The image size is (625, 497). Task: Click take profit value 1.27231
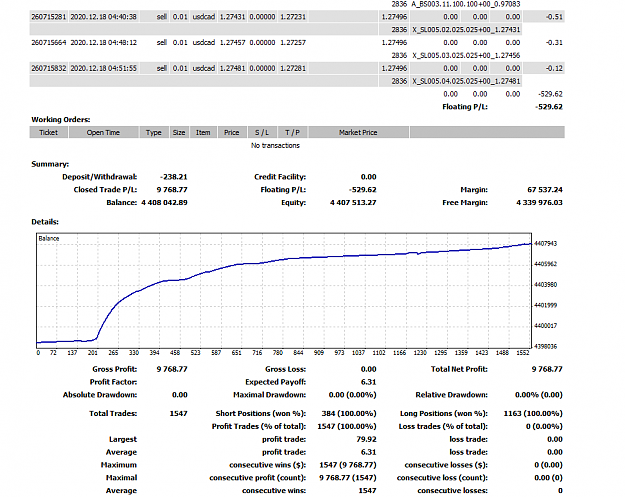[293, 17]
